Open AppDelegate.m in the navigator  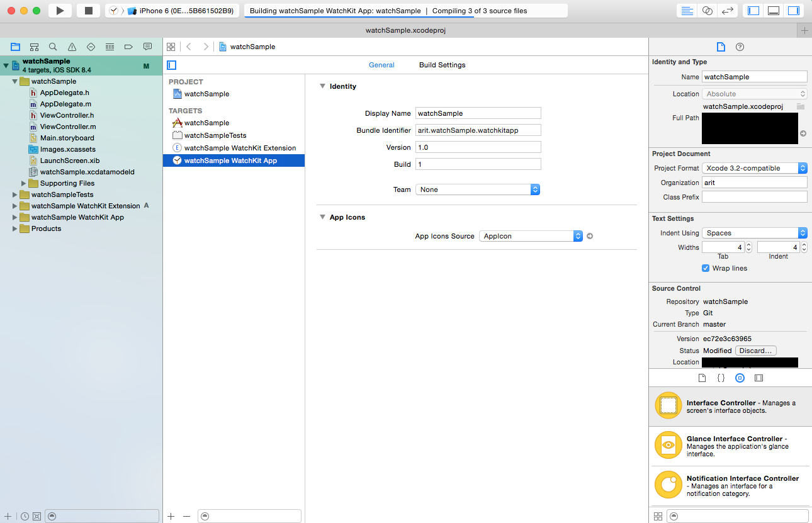[x=65, y=104]
